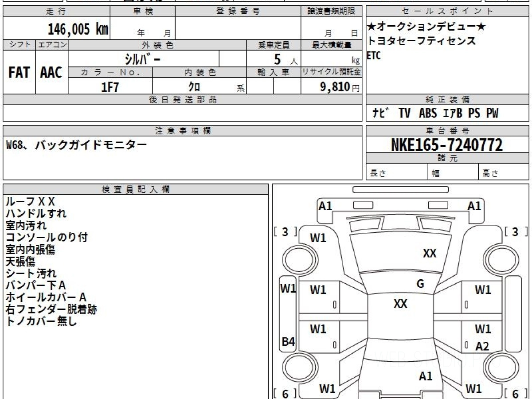The width and height of the screenshot is (532, 399).
Task: Select the B4 damage mark on diagram
Action: coord(289,342)
